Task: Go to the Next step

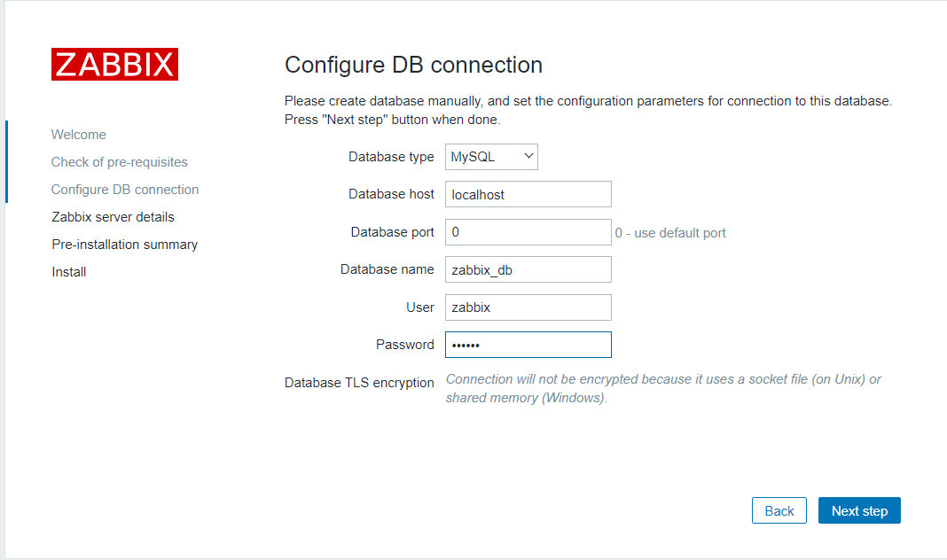Action: (x=859, y=510)
